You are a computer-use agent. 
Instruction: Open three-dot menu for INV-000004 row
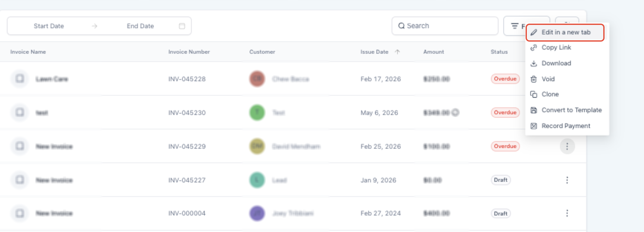[567, 213]
